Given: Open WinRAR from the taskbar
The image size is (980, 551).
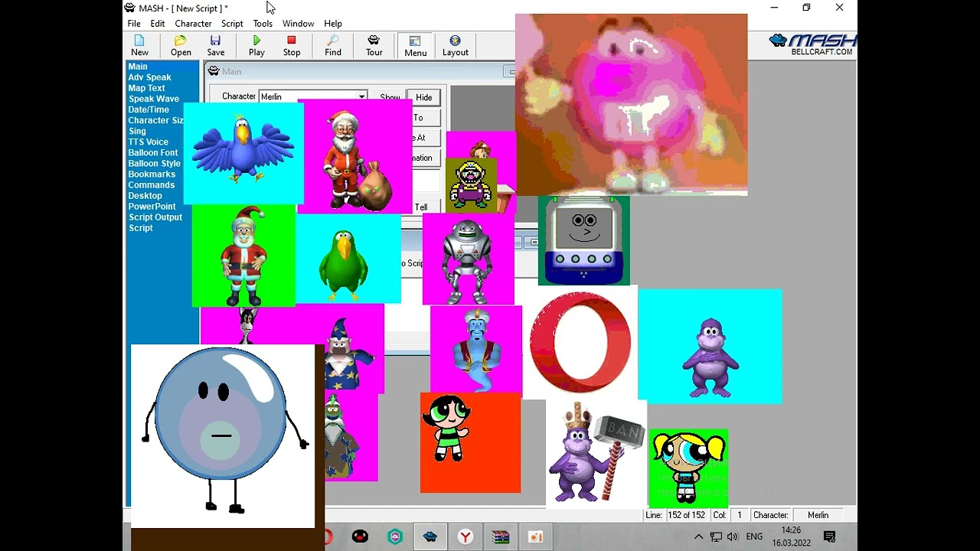Looking at the screenshot, I should (501, 537).
